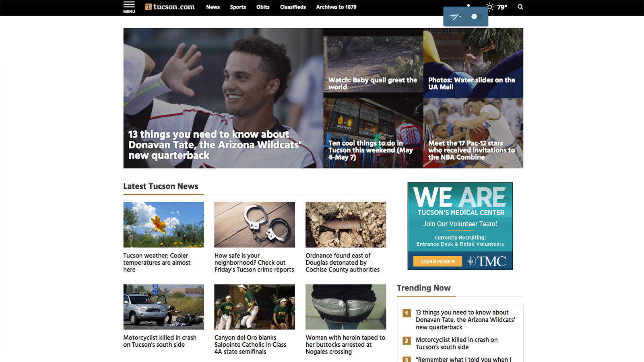Viewport: 644px width, 362px height.
Task: Click the tucson.com logo
Action: 170,7
